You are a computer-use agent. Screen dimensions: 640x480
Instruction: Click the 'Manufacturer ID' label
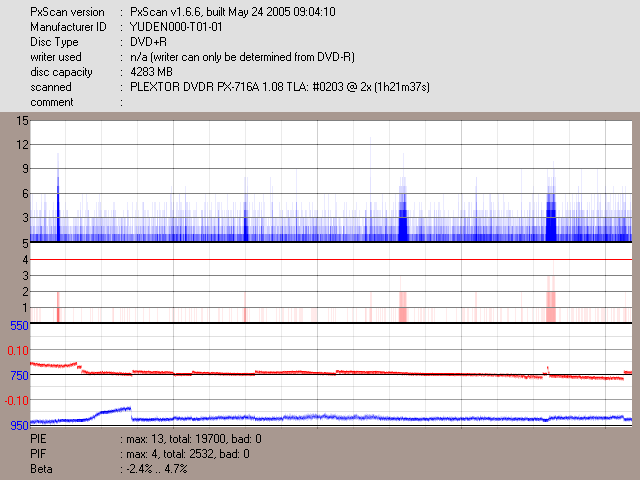(x=68, y=27)
